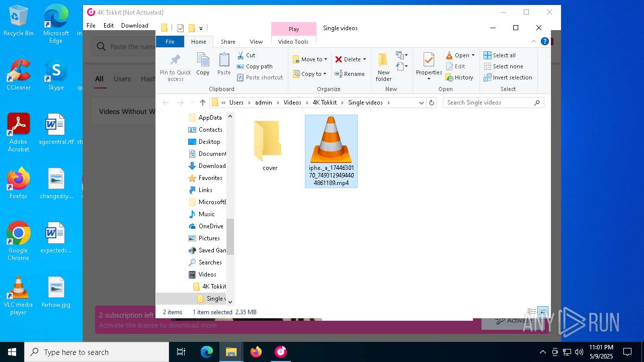This screenshot has width=644, height=362.
Task: Click 4K Tokkit in address breadcrumb
Action: click(x=325, y=103)
